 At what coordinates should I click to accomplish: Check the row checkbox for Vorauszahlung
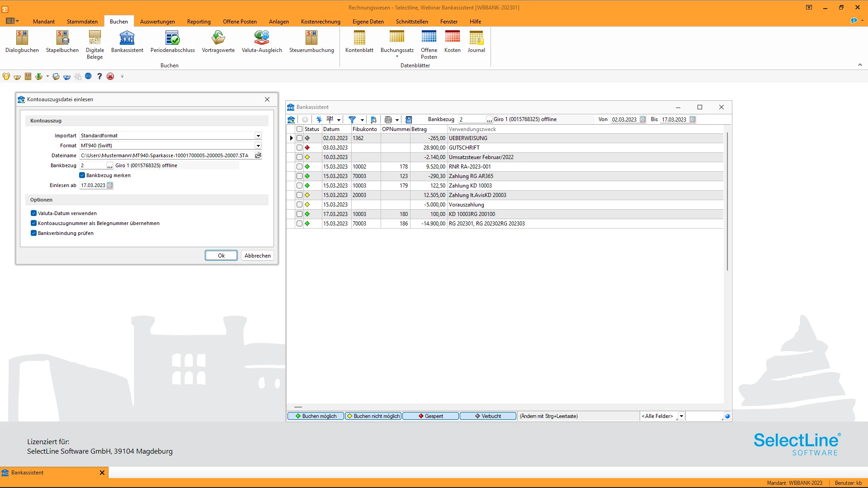[x=299, y=205]
